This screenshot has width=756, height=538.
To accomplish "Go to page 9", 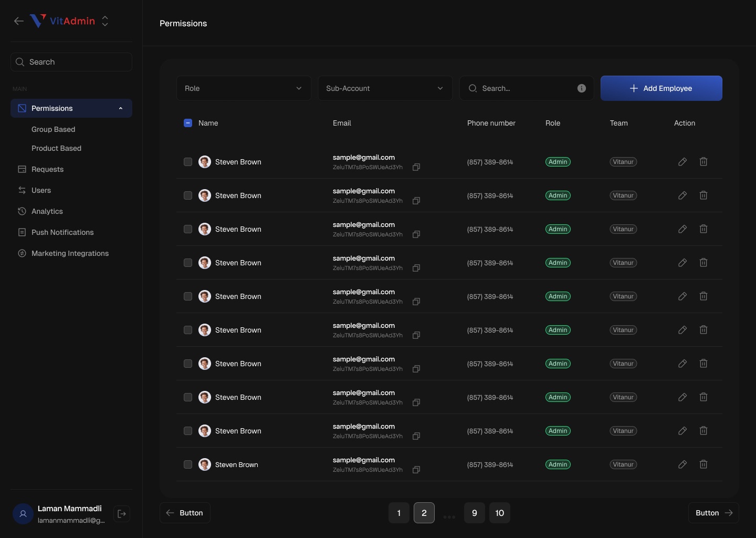I will (x=475, y=513).
